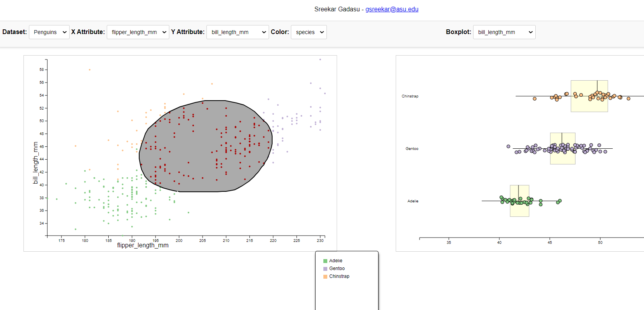Expand the Color dropdown set to species
The image size is (644, 310).
pos(309,32)
